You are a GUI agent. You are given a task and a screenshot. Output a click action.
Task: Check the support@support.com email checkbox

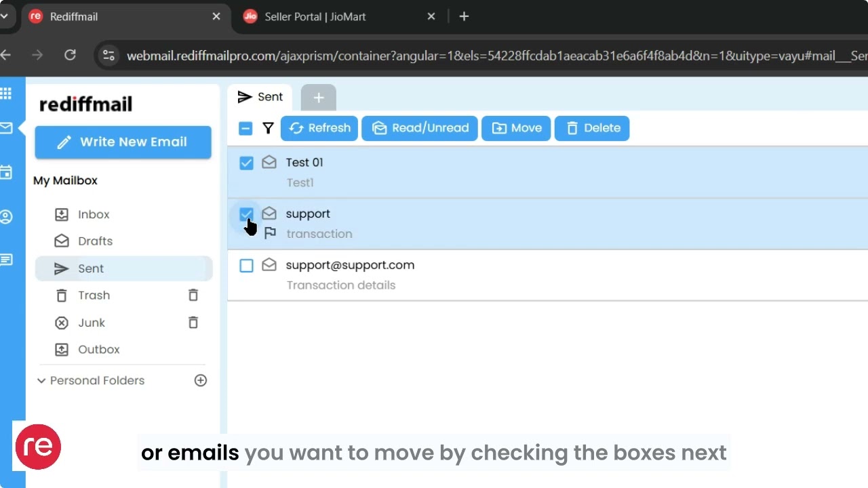(246, 266)
